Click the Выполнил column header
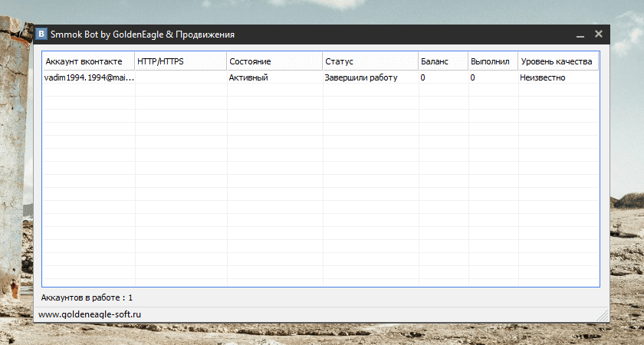 493,61
